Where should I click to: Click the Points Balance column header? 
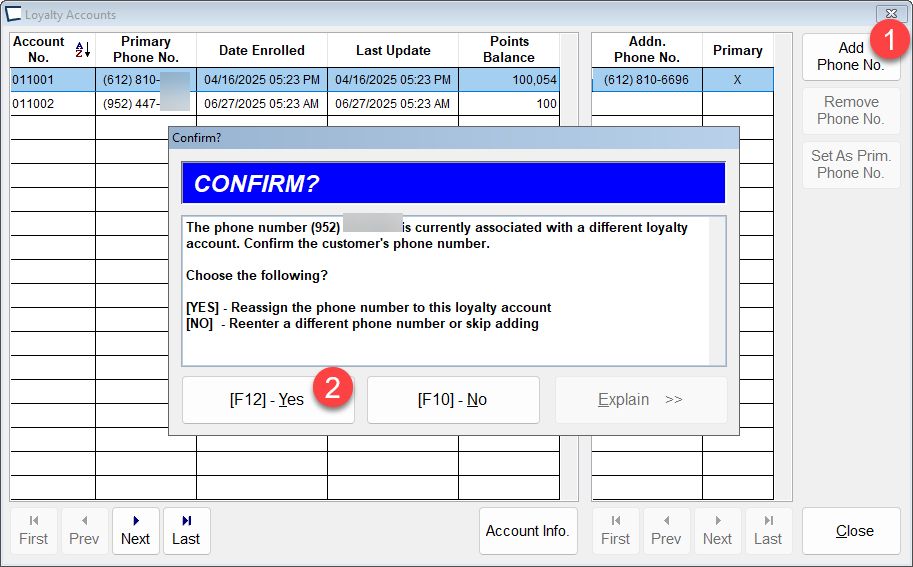pos(508,50)
